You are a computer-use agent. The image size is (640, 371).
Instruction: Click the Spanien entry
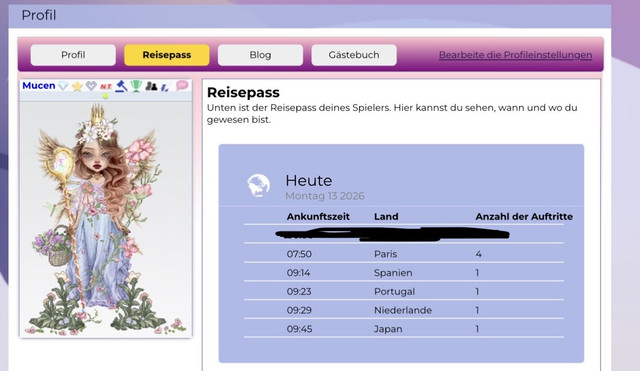coord(393,273)
